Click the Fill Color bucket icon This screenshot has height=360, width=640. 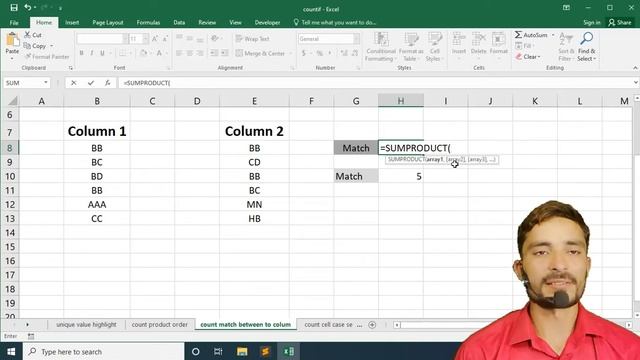pyautogui.click(x=143, y=53)
